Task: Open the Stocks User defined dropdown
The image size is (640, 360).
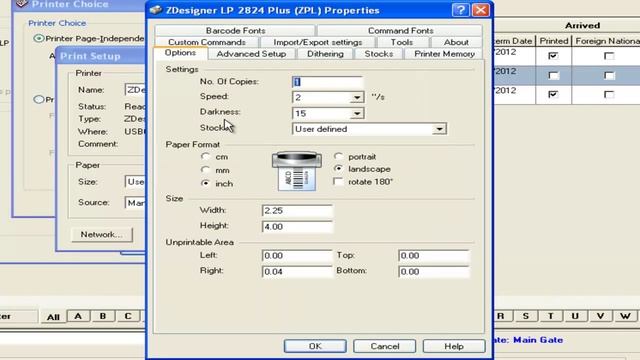Action: 439,129
